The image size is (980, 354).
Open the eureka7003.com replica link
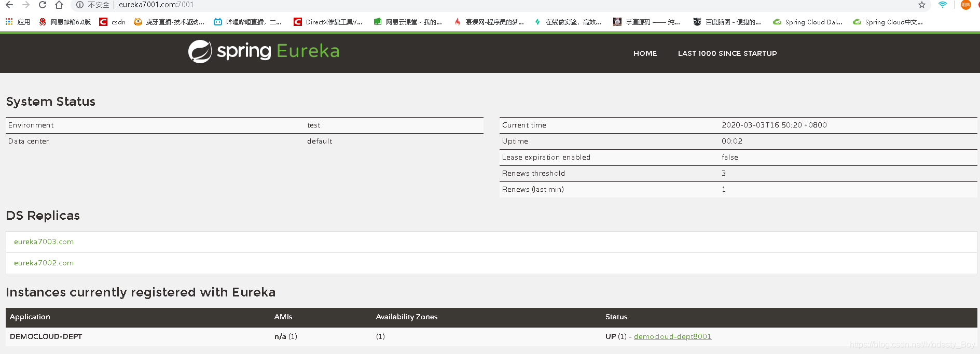point(44,242)
